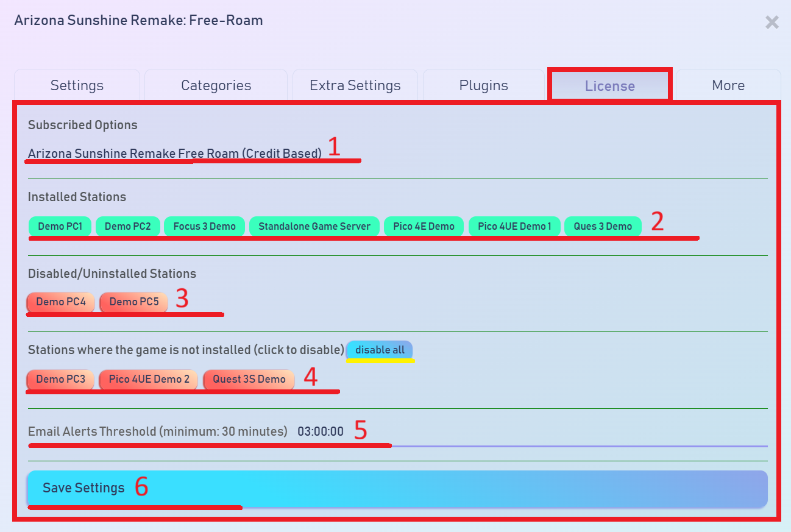791x532 pixels.
Task: Click the Save Settings button
Action: coord(397,489)
